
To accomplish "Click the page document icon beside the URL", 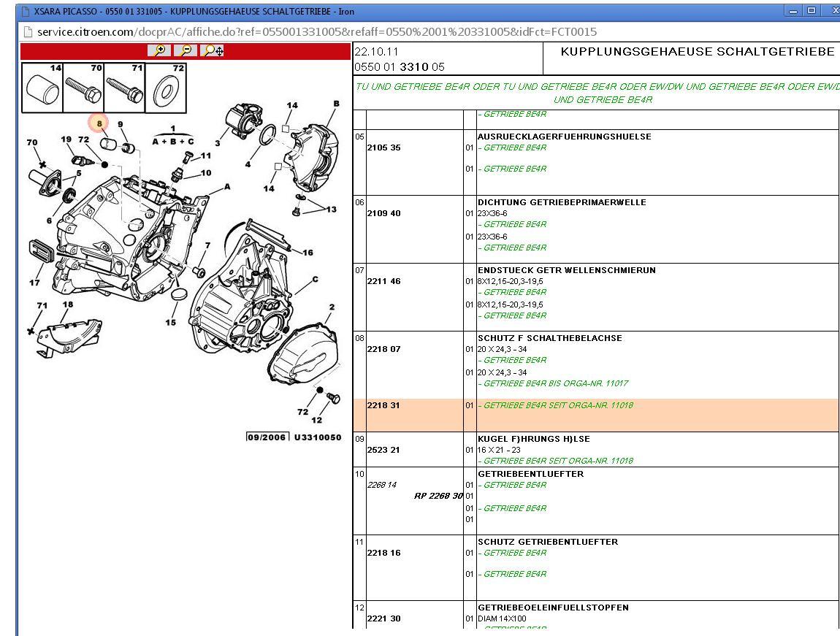I will pyautogui.click(x=28, y=32).
